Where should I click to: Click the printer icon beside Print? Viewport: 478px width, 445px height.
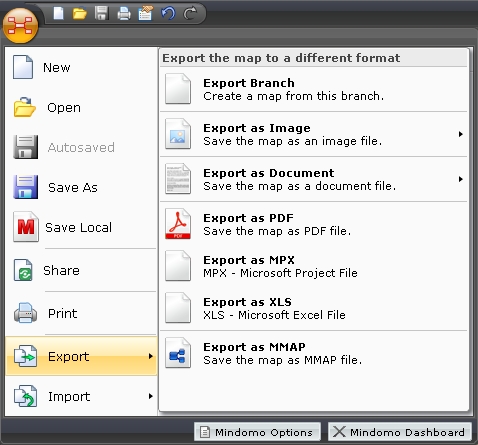(25, 313)
